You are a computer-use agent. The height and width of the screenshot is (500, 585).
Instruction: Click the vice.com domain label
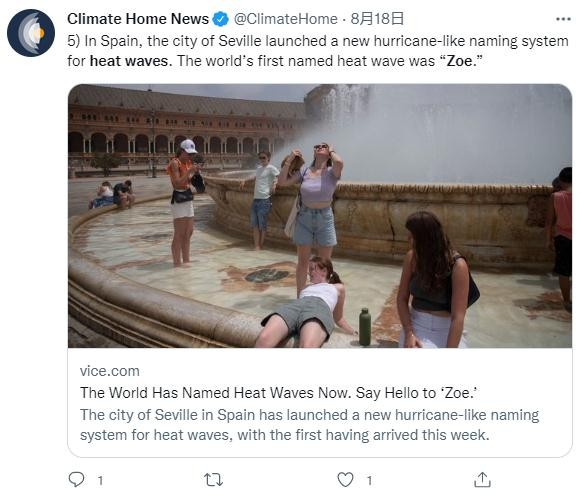110,371
